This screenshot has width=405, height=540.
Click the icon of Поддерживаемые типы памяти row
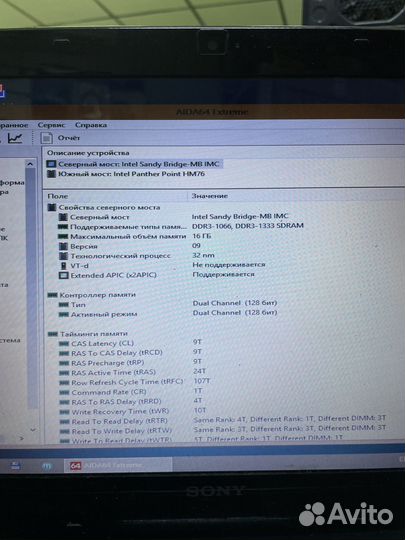pos(63,227)
